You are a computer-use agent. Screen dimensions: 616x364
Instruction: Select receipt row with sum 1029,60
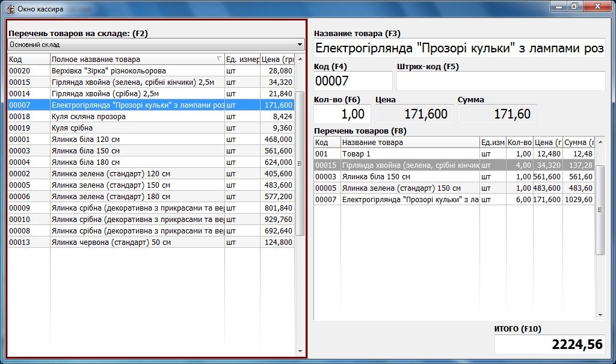pos(454,199)
